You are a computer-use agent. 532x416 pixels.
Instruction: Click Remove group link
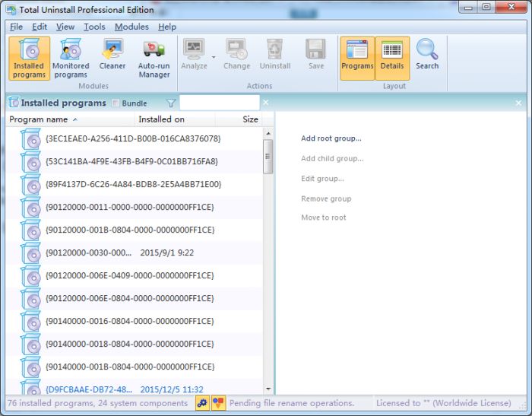326,198
